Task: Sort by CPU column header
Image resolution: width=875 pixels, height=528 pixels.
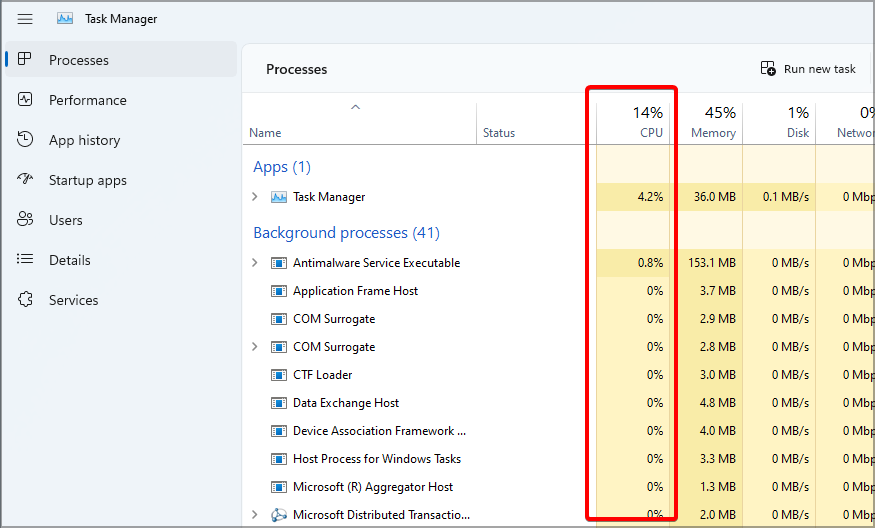Action: [x=633, y=123]
